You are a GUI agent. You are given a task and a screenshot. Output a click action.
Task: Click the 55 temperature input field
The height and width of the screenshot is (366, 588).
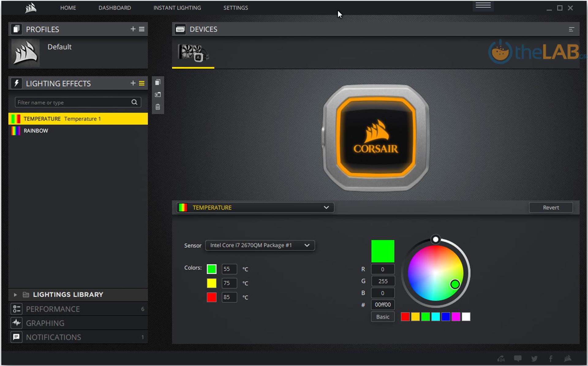[x=229, y=269]
